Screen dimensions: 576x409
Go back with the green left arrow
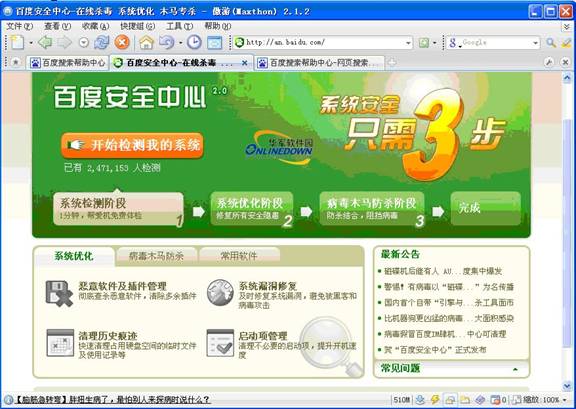coord(45,42)
